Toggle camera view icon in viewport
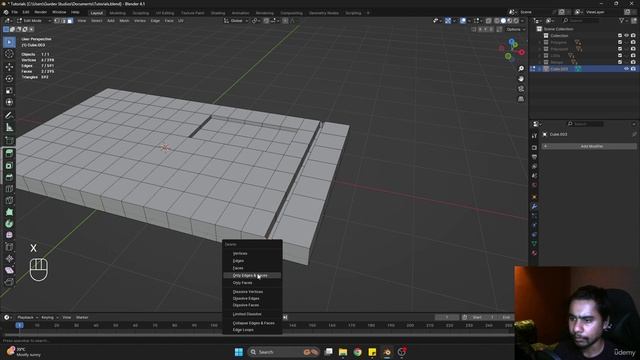The width and height of the screenshot is (640, 360). [521, 89]
